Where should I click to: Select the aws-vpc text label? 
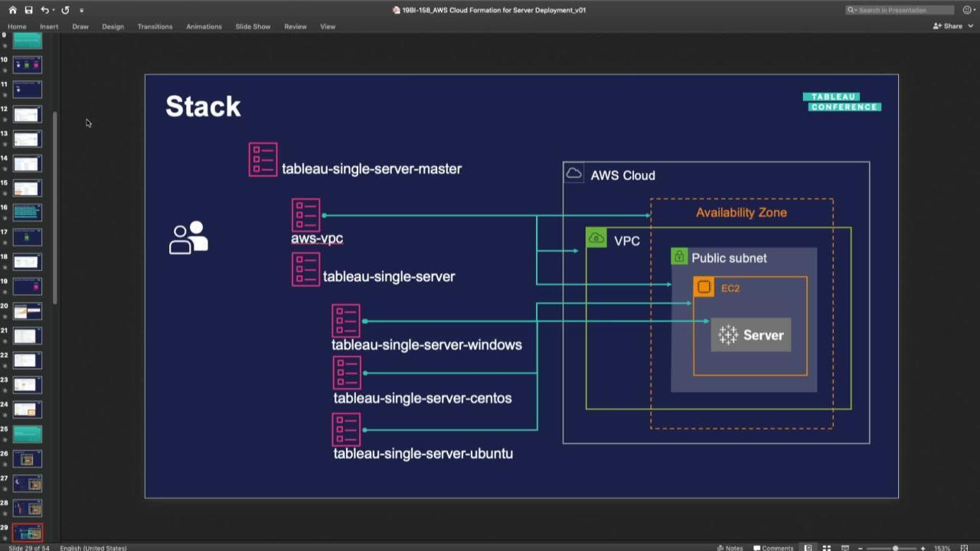pyautogui.click(x=317, y=239)
